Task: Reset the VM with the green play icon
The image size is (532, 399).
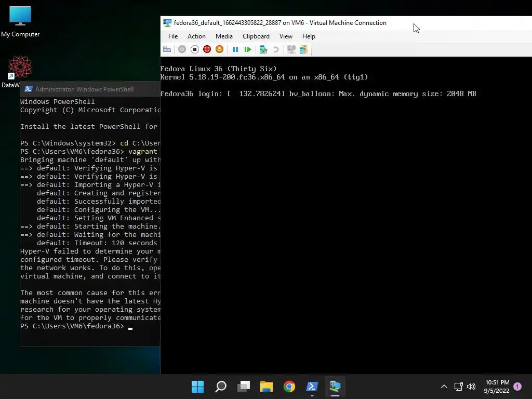Action: [x=248, y=49]
